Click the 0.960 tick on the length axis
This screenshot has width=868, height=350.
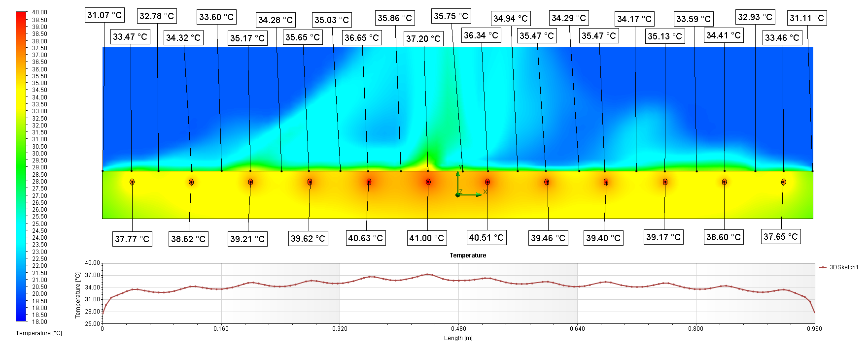tap(814, 329)
